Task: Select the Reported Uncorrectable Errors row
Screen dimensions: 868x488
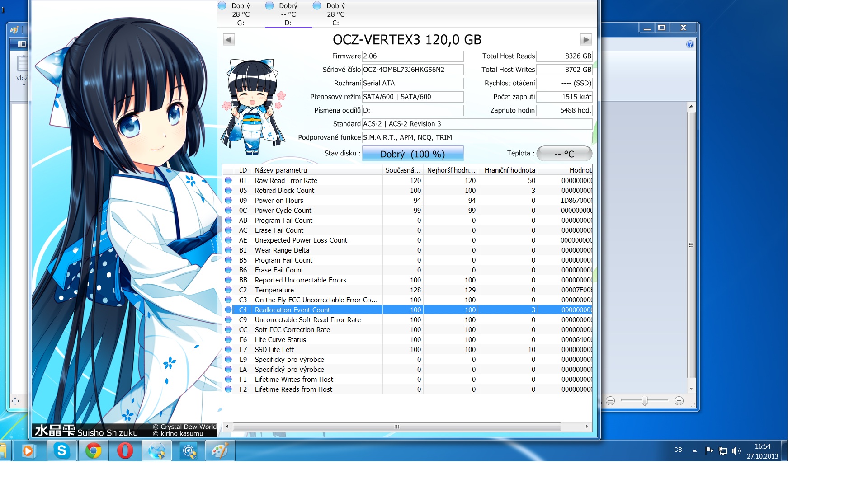Action: [407, 280]
